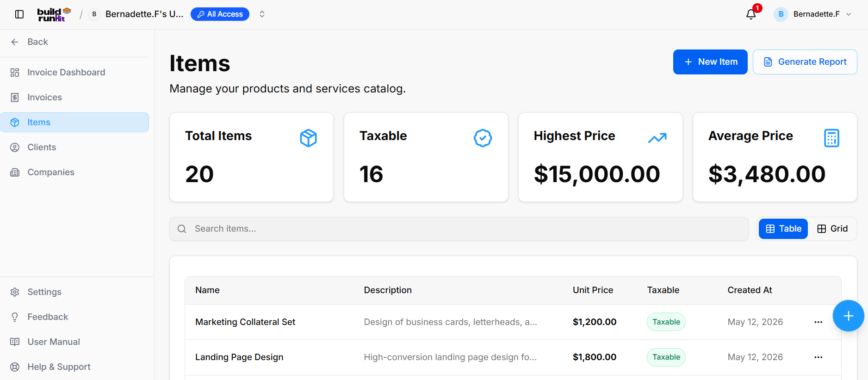
Task: Click the Name column header
Action: click(x=207, y=290)
